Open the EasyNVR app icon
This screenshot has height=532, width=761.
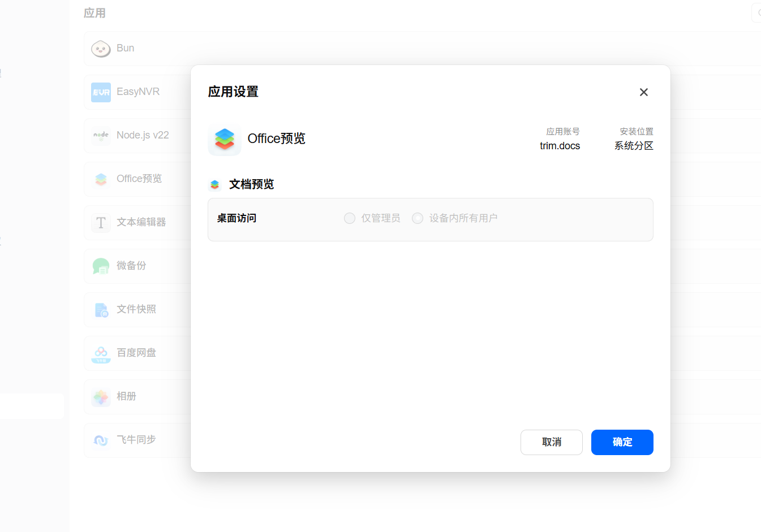pyautogui.click(x=101, y=92)
